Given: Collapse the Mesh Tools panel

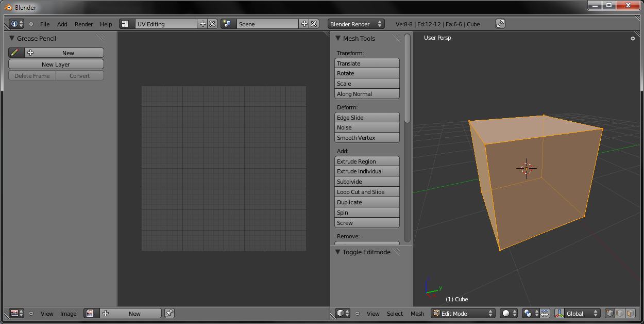Looking at the screenshot, I should point(338,38).
